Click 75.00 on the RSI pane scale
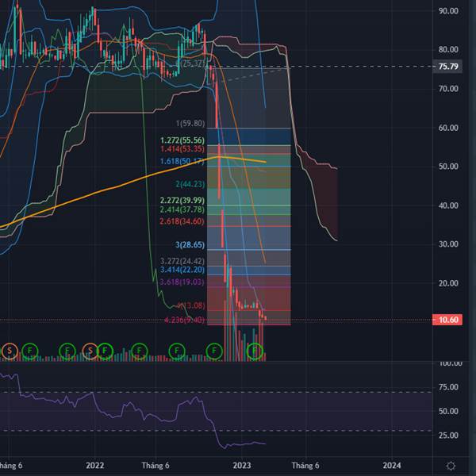The width and height of the screenshot is (476, 476). click(x=449, y=387)
